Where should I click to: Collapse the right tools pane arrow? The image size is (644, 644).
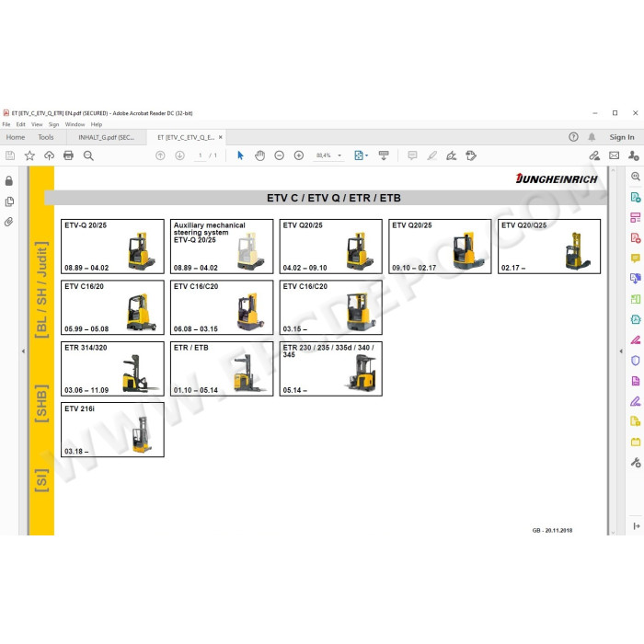point(621,351)
